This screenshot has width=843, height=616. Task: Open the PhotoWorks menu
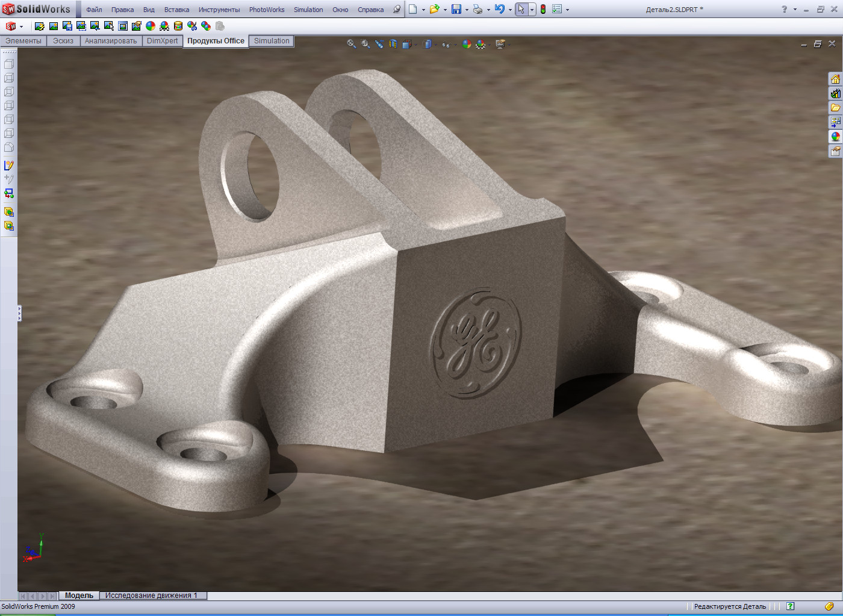pyautogui.click(x=267, y=10)
